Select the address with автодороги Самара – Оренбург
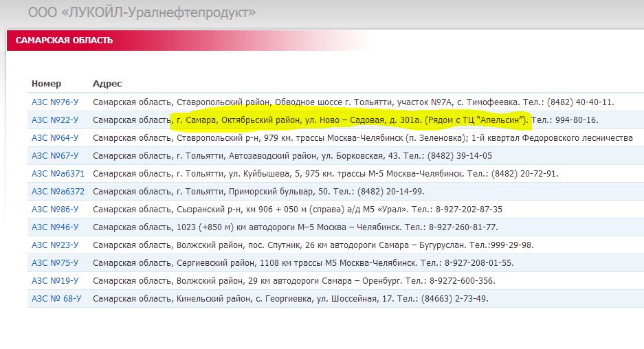 (x=294, y=281)
